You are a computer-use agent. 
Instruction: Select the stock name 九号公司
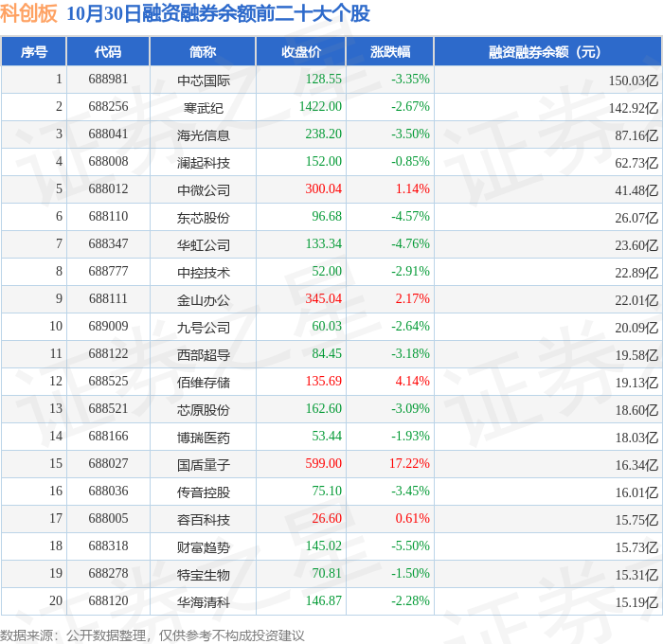coord(204,328)
